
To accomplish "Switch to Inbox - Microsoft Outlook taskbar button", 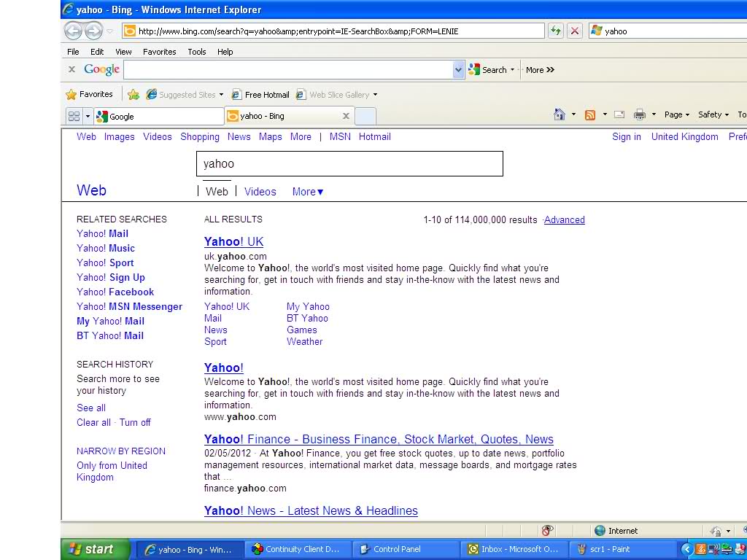I will pyautogui.click(x=514, y=549).
